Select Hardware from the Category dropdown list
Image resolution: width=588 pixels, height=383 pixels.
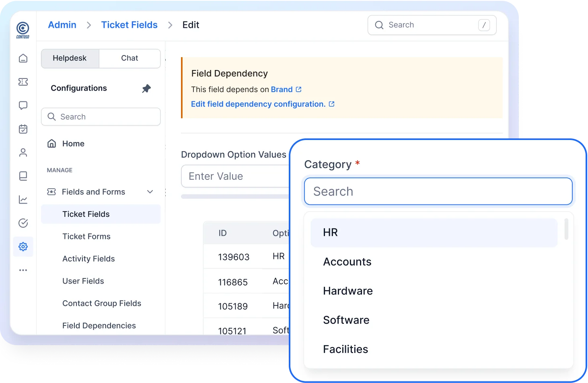click(347, 290)
